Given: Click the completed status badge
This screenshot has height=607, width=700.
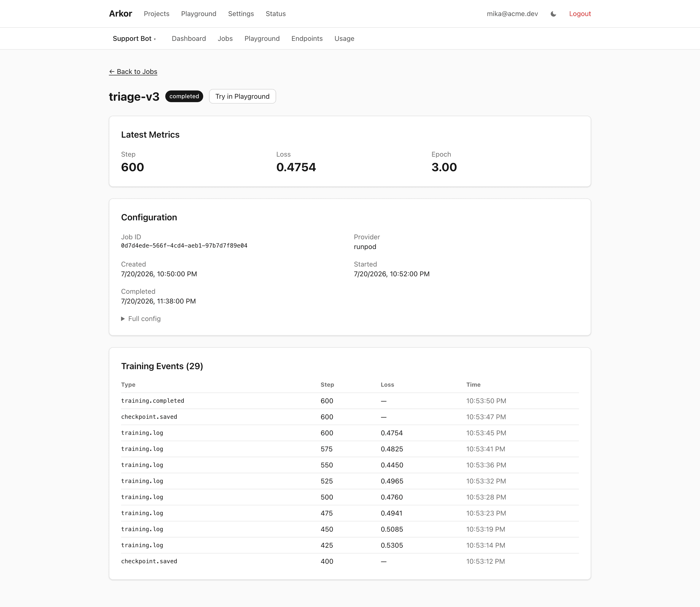Looking at the screenshot, I should (184, 96).
